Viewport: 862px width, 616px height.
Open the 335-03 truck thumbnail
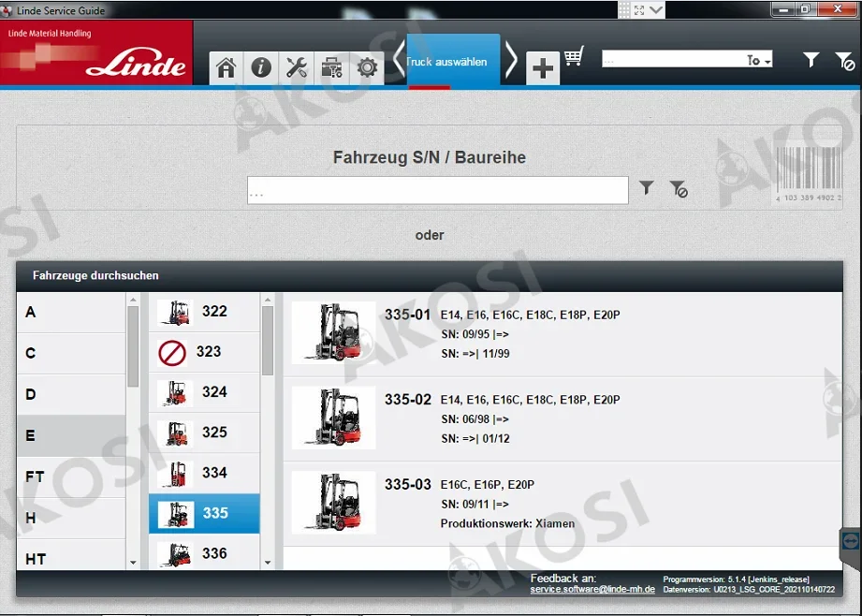tap(334, 503)
